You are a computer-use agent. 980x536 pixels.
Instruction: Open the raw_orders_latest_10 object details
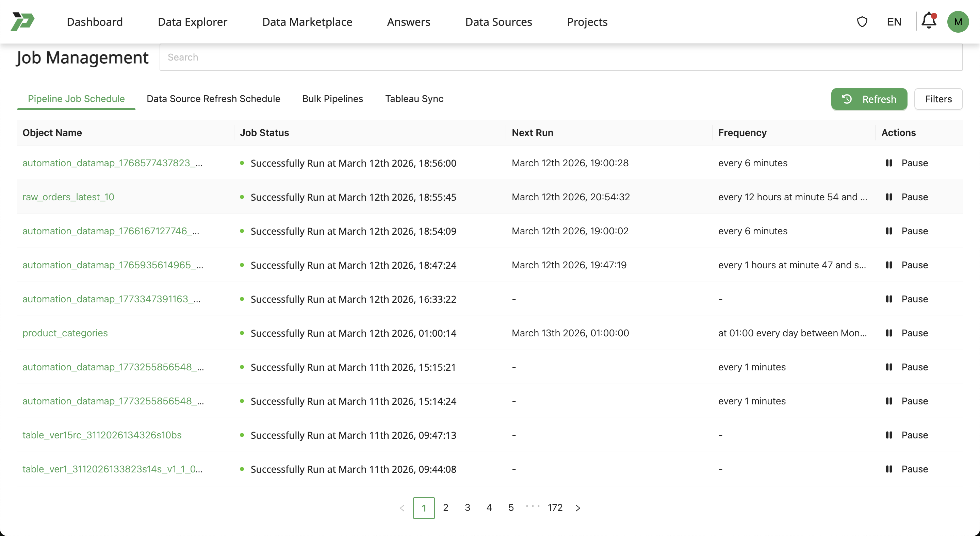[68, 197]
